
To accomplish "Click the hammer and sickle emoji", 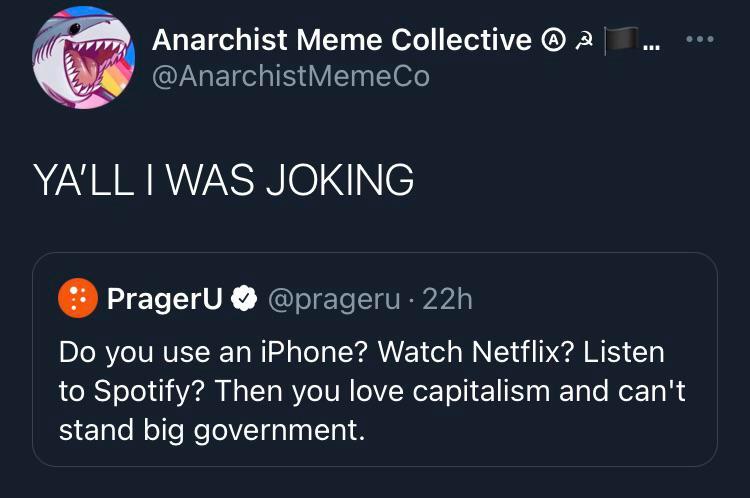I will 585,40.
